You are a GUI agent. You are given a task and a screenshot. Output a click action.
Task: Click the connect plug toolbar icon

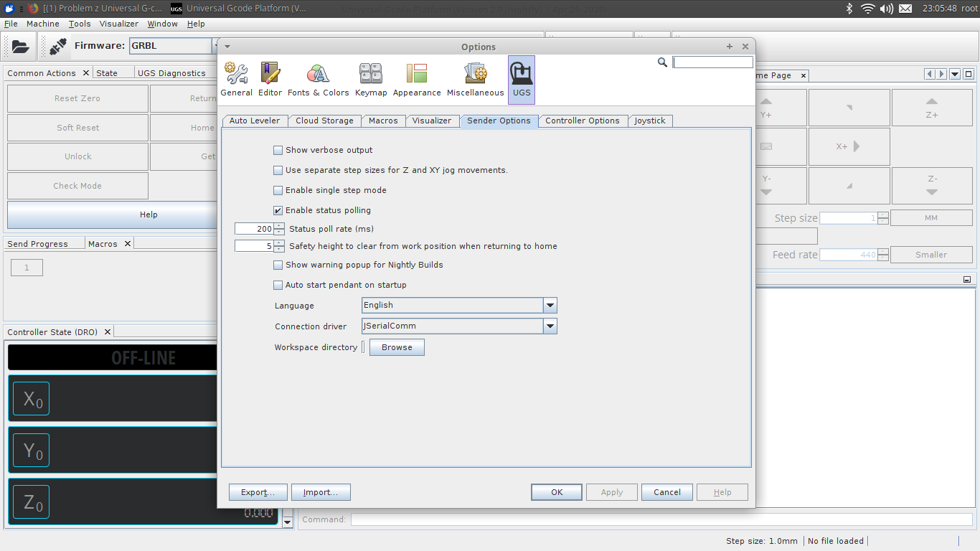[57, 47]
